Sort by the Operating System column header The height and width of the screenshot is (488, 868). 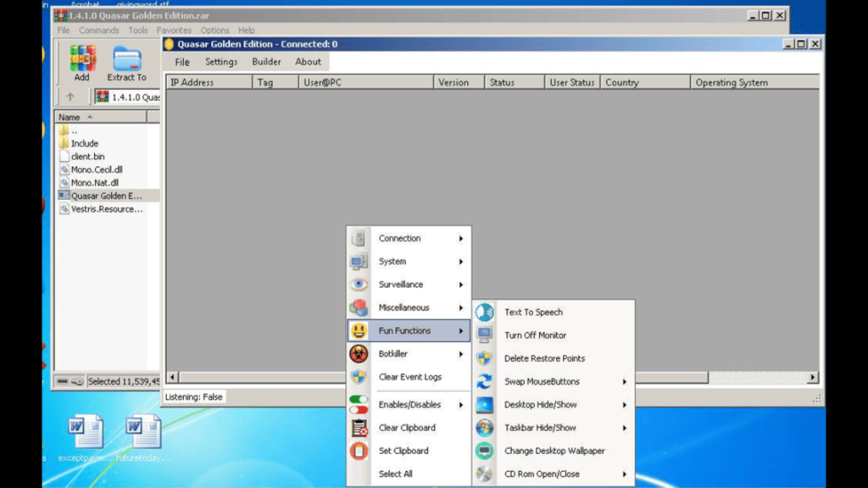tap(755, 82)
